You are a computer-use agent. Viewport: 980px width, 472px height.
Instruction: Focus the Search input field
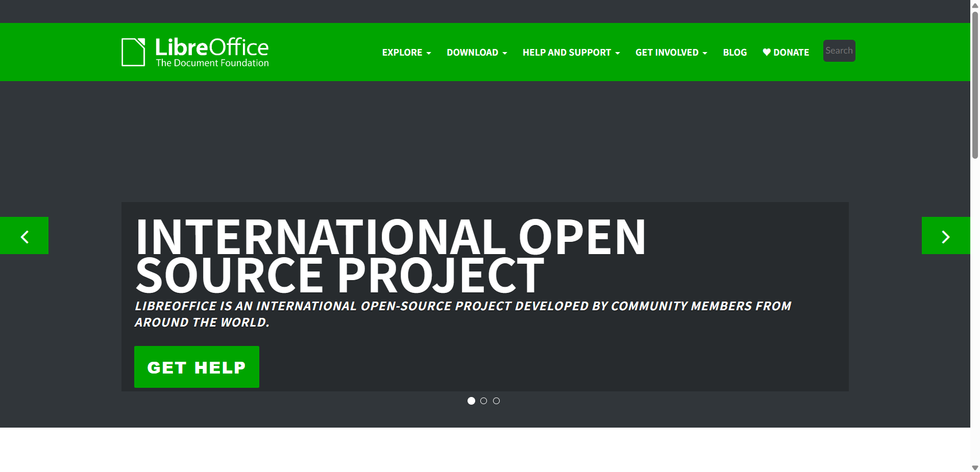(x=839, y=51)
